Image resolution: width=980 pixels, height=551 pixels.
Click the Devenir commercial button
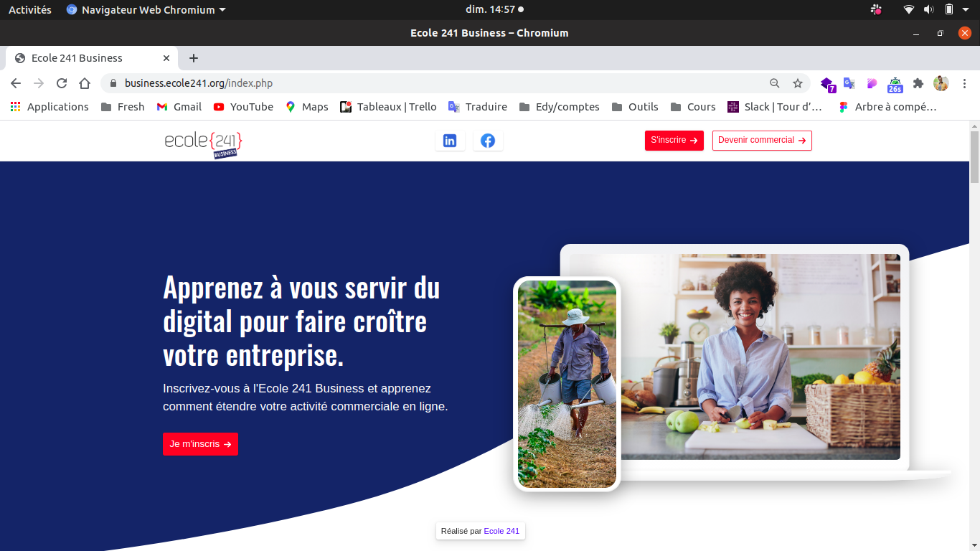tap(762, 141)
